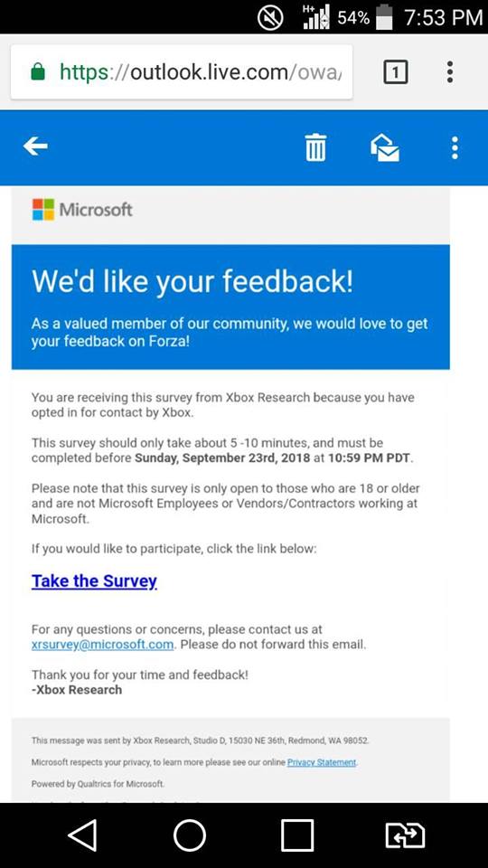
Task: Open the tab switcher showing 1 tab
Action: coord(396,72)
